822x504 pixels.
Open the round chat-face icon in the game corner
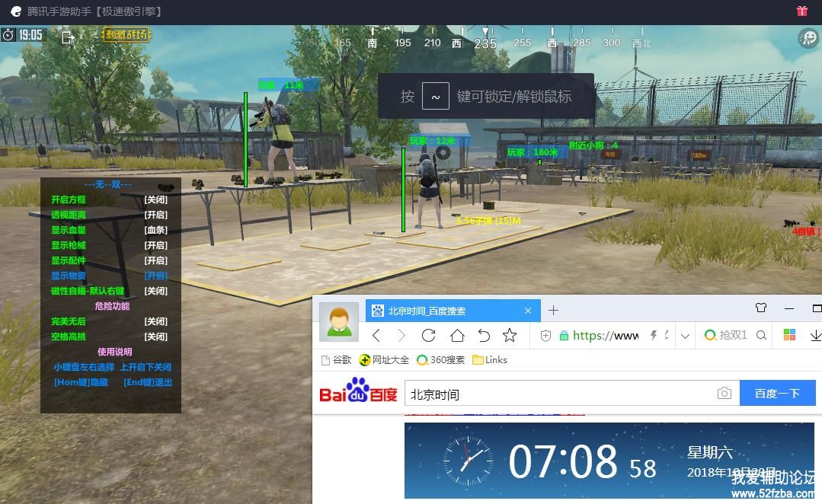point(808,38)
